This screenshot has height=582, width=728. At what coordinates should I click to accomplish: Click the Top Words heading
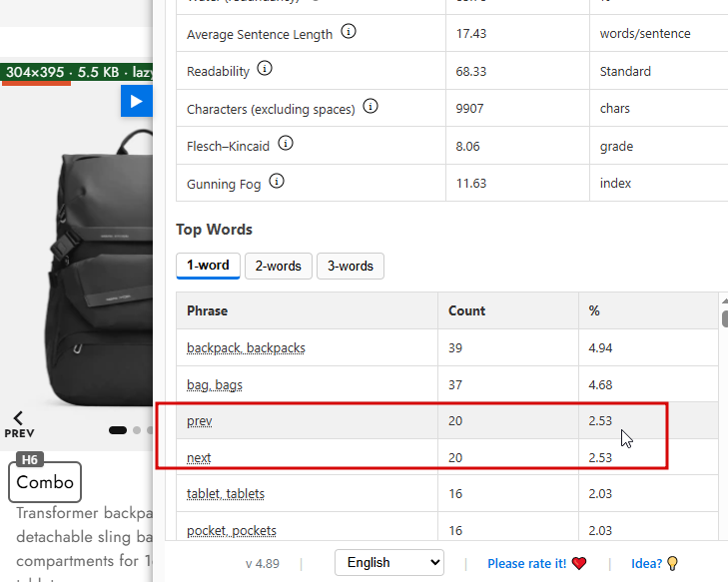click(x=214, y=230)
